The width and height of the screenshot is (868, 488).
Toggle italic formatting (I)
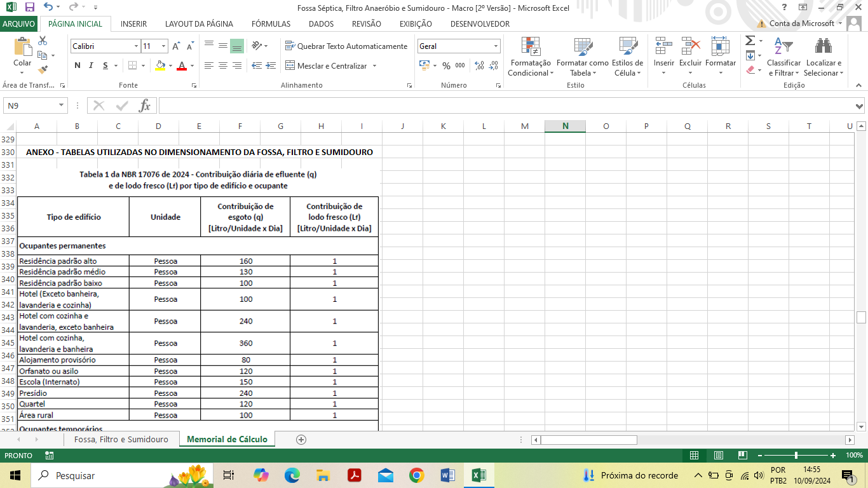(91, 65)
